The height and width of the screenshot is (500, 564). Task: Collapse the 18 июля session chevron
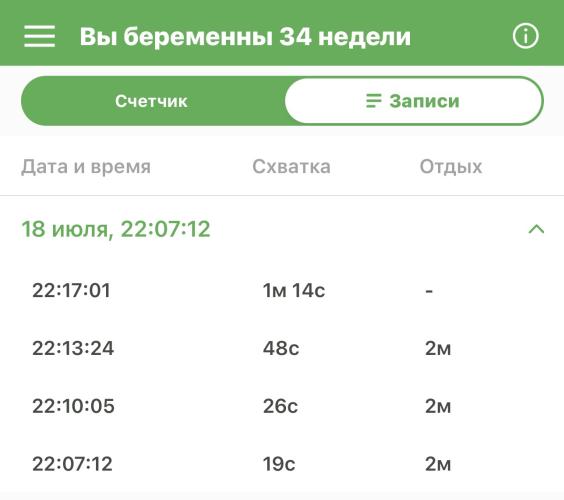tap(536, 229)
